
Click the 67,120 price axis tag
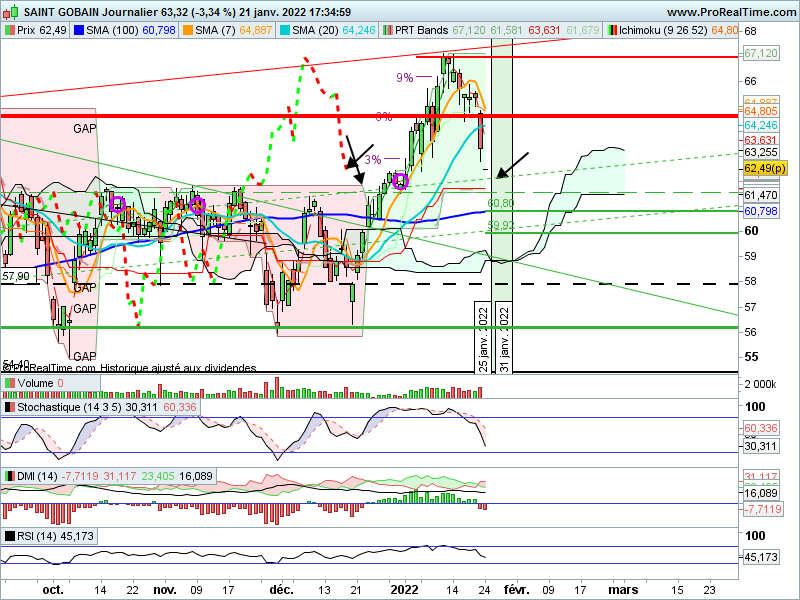point(761,53)
